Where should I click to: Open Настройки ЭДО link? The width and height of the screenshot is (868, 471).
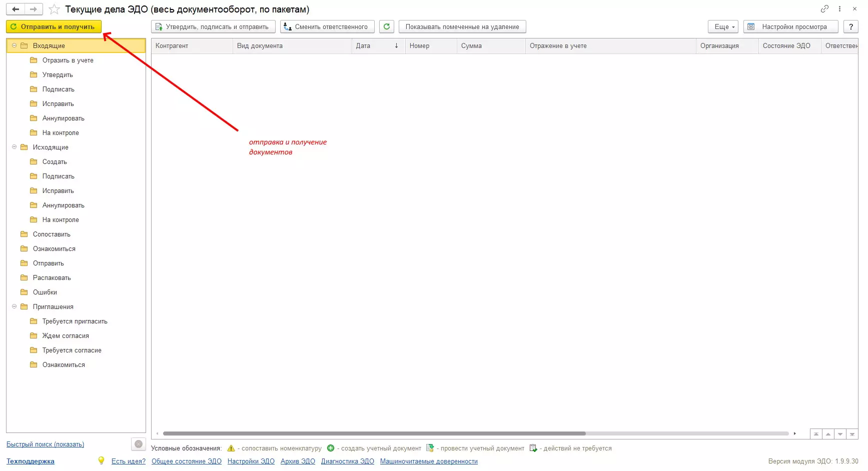pyautogui.click(x=251, y=461)
